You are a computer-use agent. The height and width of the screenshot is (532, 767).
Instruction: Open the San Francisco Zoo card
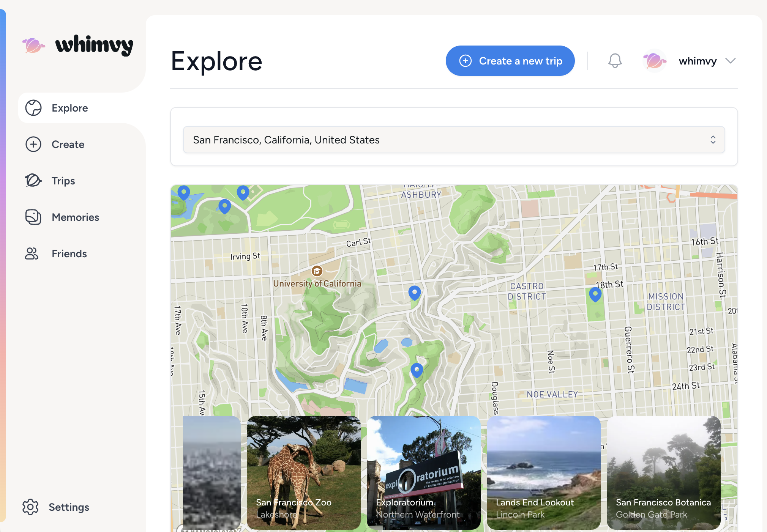click(x=303, y=472)
